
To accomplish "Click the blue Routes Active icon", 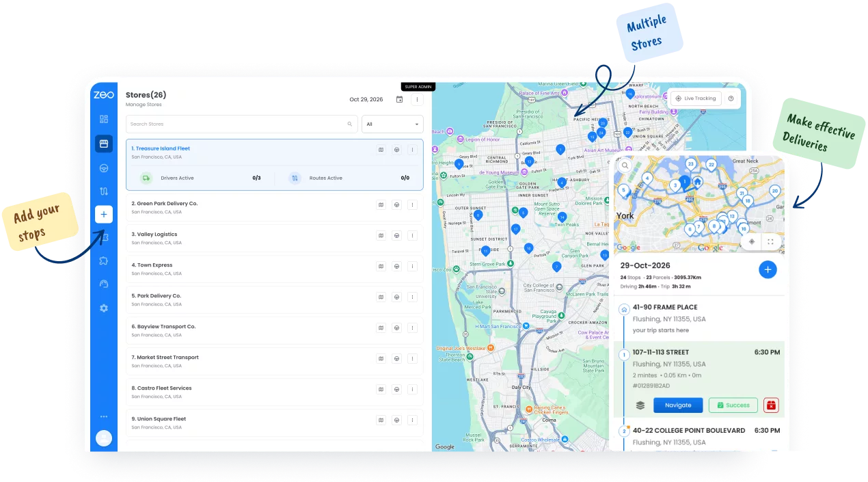I will (295, 178).
